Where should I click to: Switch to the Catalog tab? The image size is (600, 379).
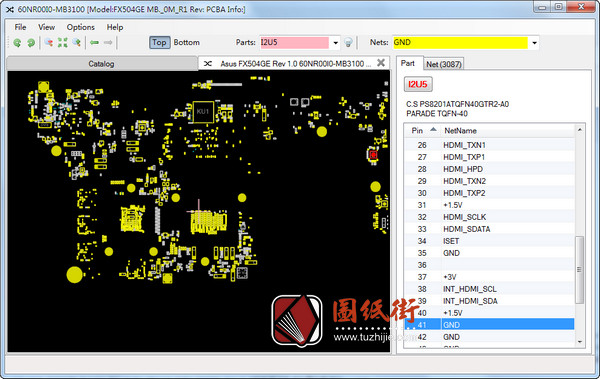coord(101,64)
